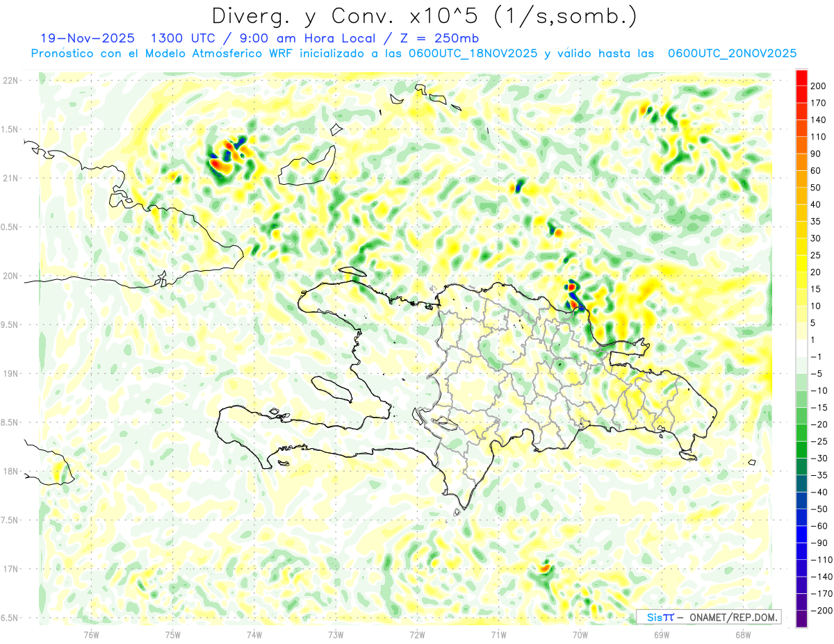Click the positive 1 color scale label
The width and height of the screenshot is (834, 644).
pos(814,340)
